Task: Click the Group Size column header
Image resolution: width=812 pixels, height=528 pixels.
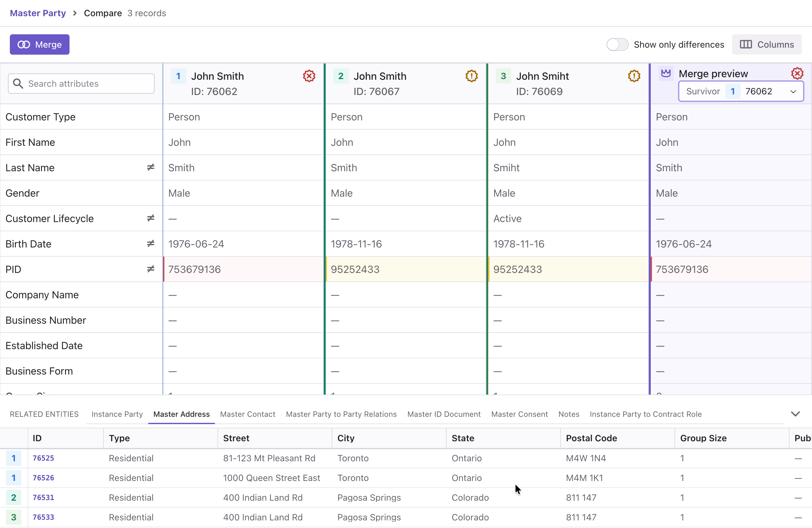Action: click(731, 438)
